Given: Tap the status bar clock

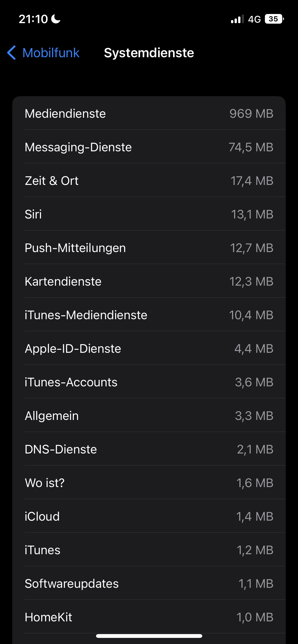Looking at the screenshot, I should point(33,19).
